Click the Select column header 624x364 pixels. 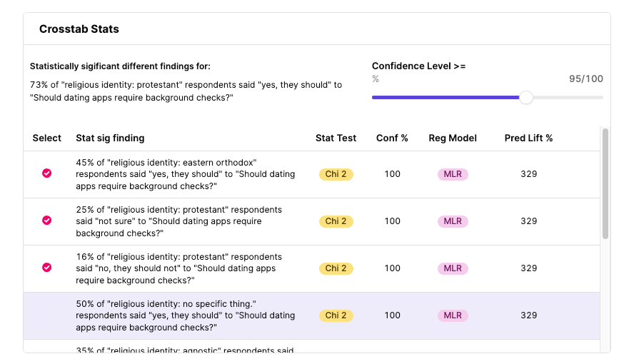pos(47,138)
